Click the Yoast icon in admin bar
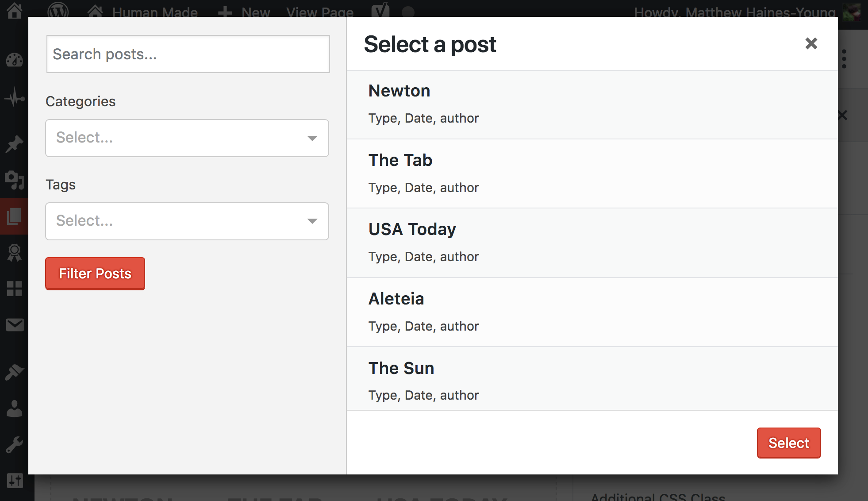The height and width of the screenshot is (501, 868). [380, 10]
